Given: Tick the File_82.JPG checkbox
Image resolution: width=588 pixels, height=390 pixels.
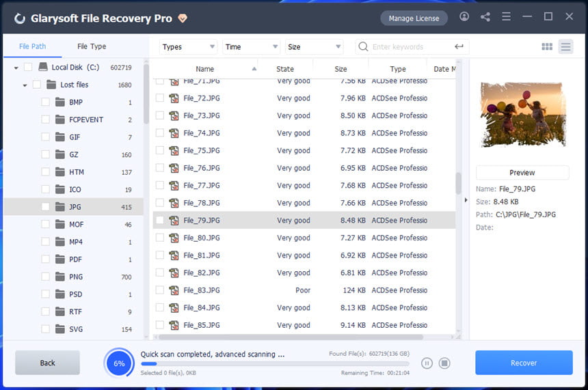Looking at the screenshot, I should click(160, 273).
